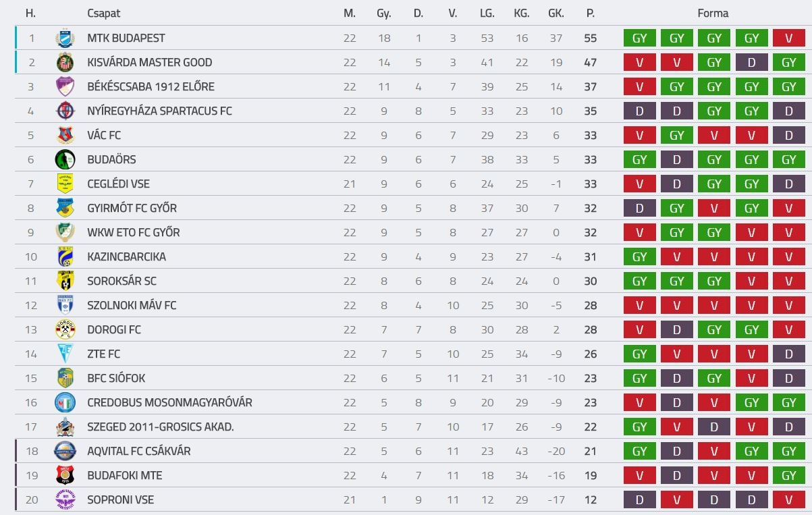This screenshot has width=812, height=515.
Task: Click the Soproni VSE purple crest
Action: (65, 499)
